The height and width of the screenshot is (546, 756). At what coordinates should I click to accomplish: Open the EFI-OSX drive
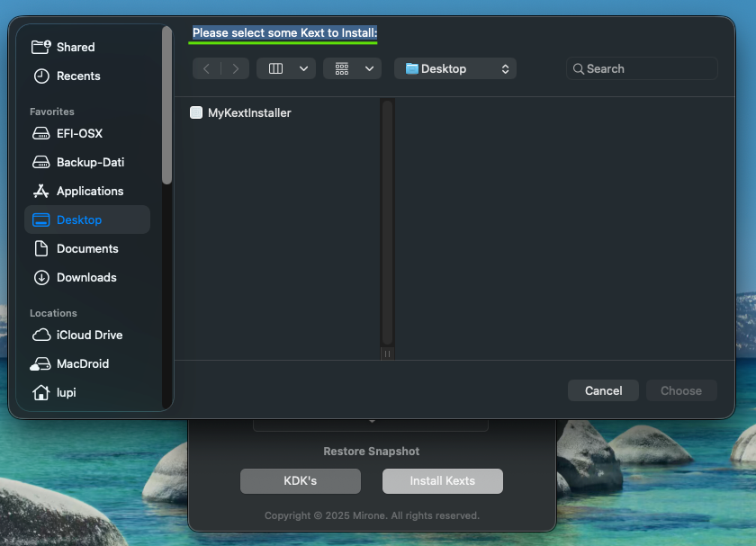tap(87, 133)
